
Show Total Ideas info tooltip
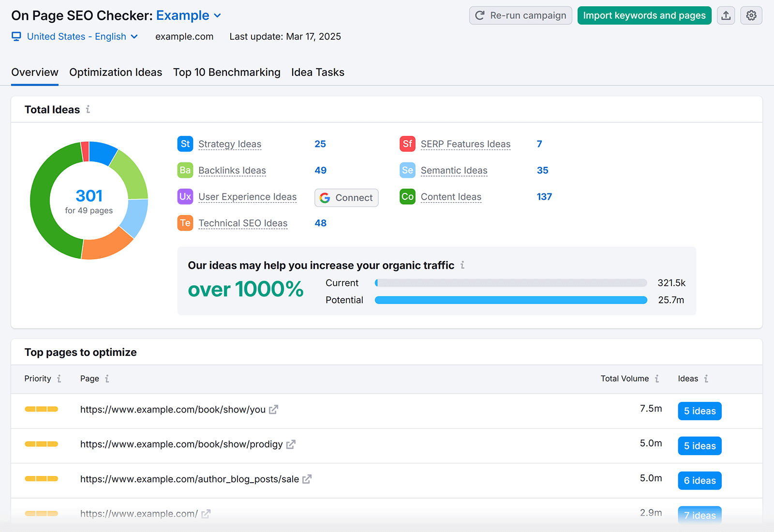[88, 110]
